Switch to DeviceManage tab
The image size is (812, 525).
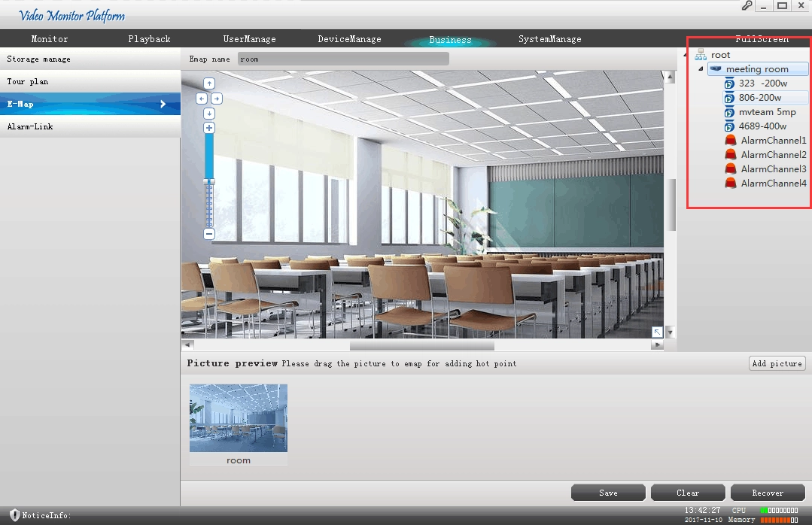tap(349, 39)
